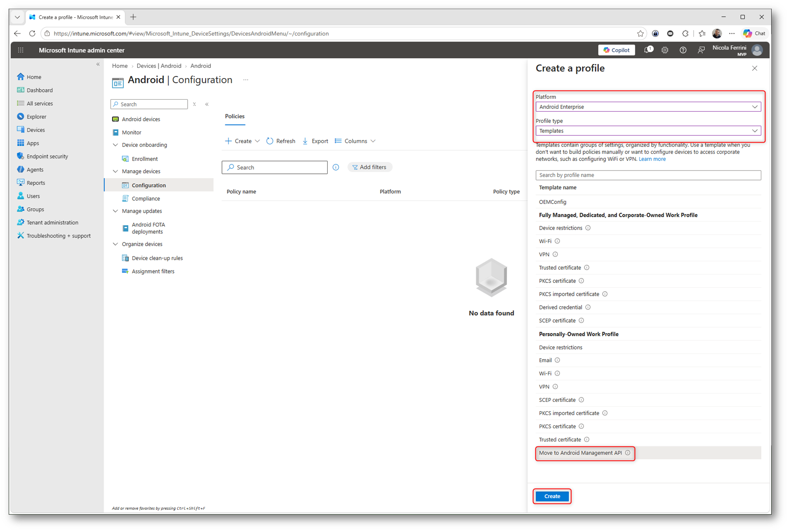This screenshot has height=532, width=789.
Task: Focus the Android menu search box
Action: pyautogui.click(x=149, y=104)
